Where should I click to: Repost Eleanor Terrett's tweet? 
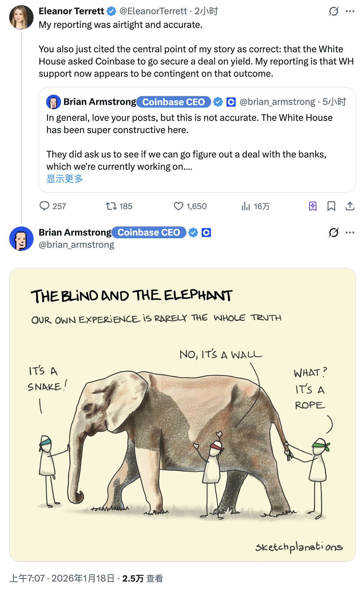point(111,206)
